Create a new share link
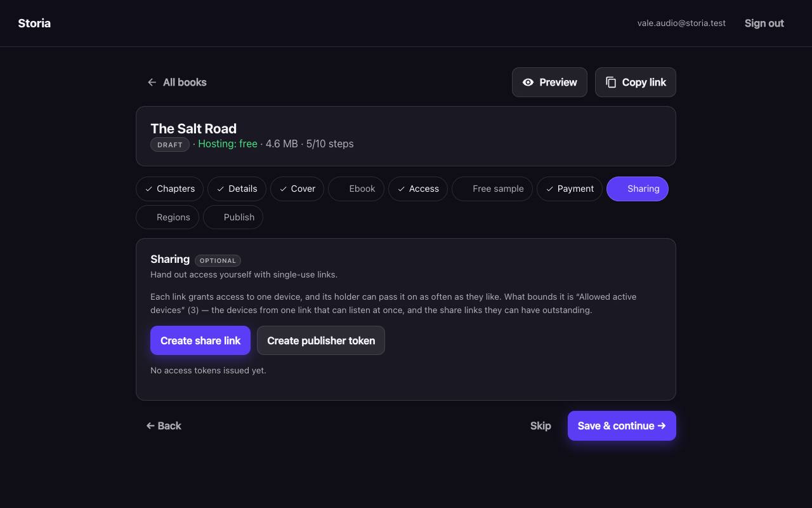Image resolution: width=812 pixels, height=508 pixels. [x=200, y=340]
